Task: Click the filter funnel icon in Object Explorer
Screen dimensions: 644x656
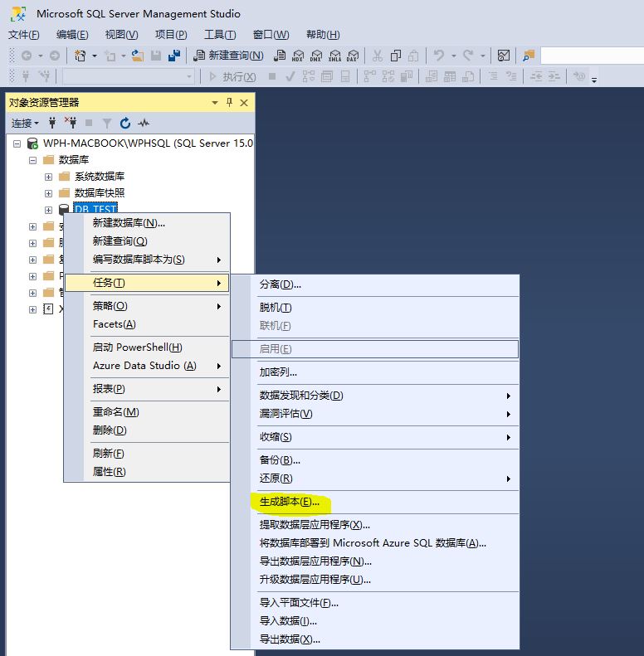Action: click(107, 123)
